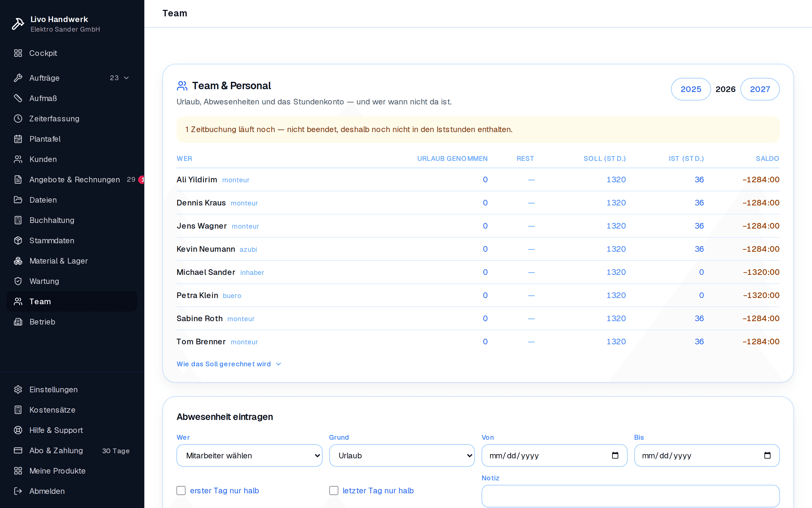The image size is (812, 508).
Task: Click the Dateien folder icon
Action: coord(18,200)
